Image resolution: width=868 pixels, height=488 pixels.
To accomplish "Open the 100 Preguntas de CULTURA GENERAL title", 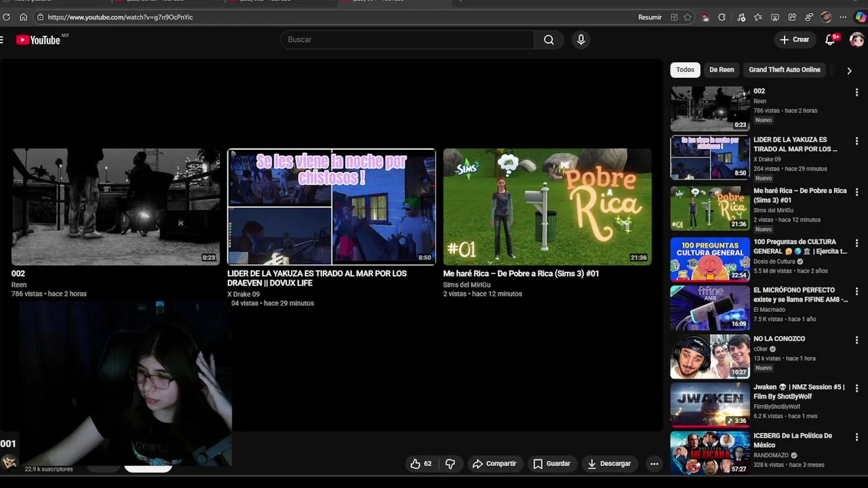I will tap(800, 246).
